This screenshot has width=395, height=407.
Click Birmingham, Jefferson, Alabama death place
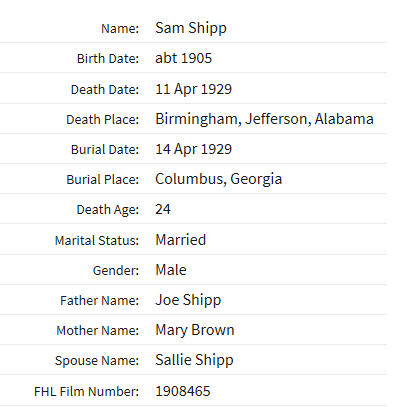coord(264,119)
